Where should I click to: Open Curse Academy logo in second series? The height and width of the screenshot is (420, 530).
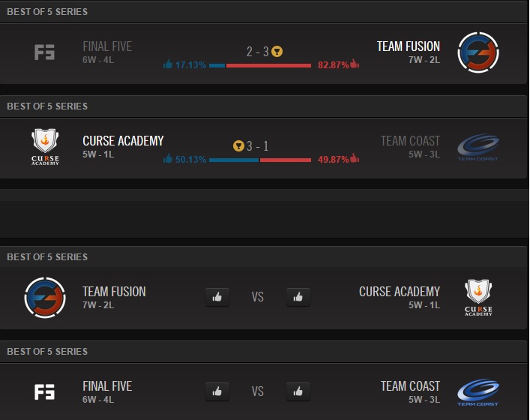click(45, 147)
